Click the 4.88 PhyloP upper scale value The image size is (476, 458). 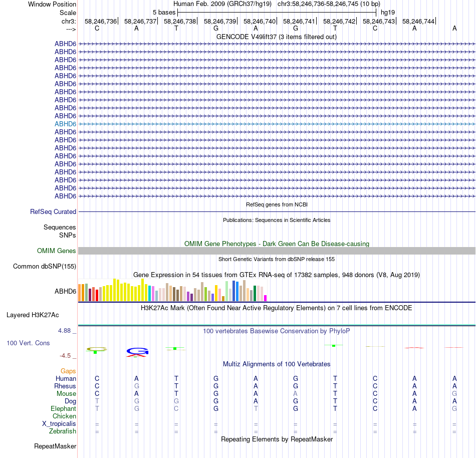[x=64, y=331]
